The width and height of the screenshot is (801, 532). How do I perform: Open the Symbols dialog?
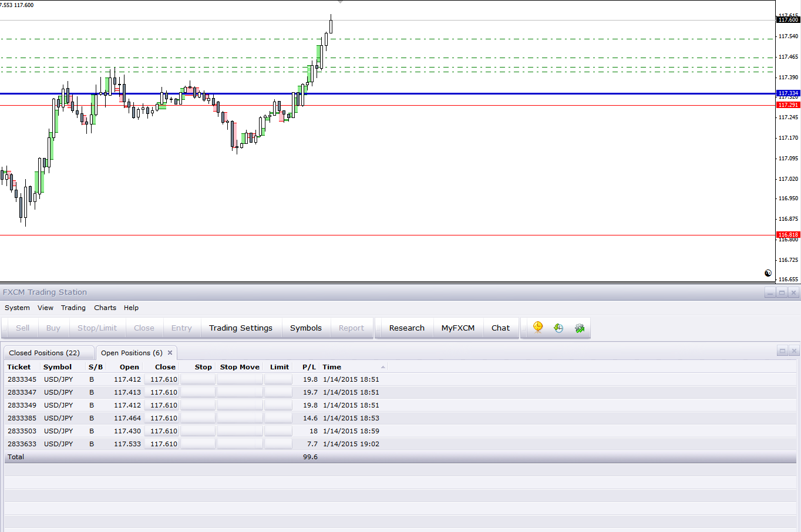tap(306, 328)
